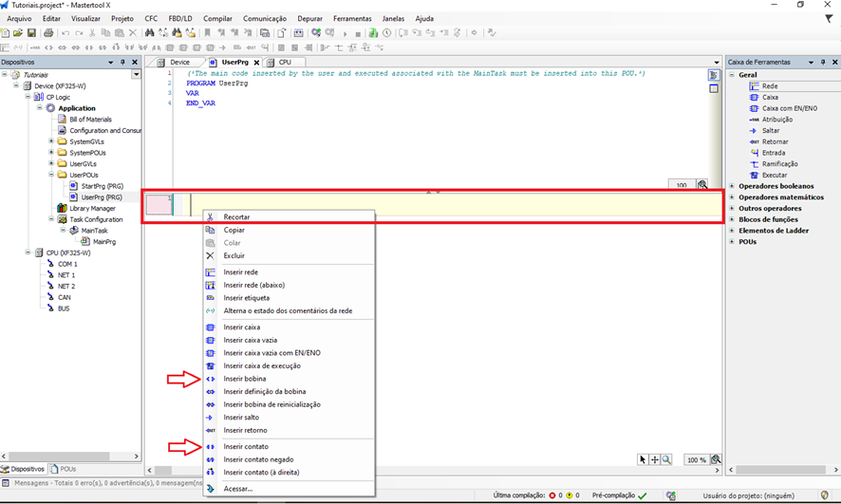Collapse the Task Configuration tree node
The height and width of the screenshot is (504, 841).
pos(50,219)
